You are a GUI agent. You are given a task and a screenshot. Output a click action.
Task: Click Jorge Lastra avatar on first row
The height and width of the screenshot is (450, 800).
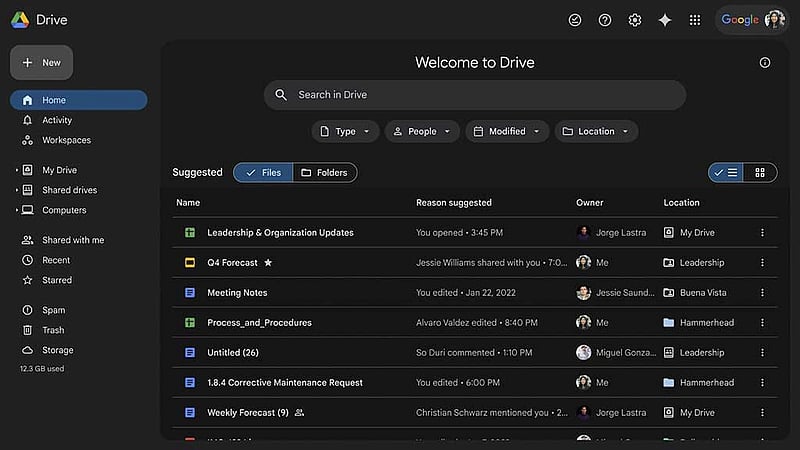pyautogui.click(x=583, y=233)
